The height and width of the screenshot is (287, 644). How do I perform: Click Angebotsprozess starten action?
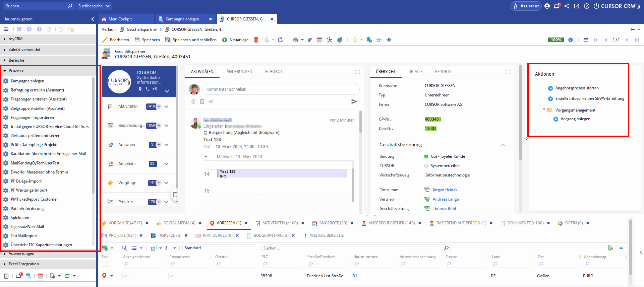[x=577, y=88]
